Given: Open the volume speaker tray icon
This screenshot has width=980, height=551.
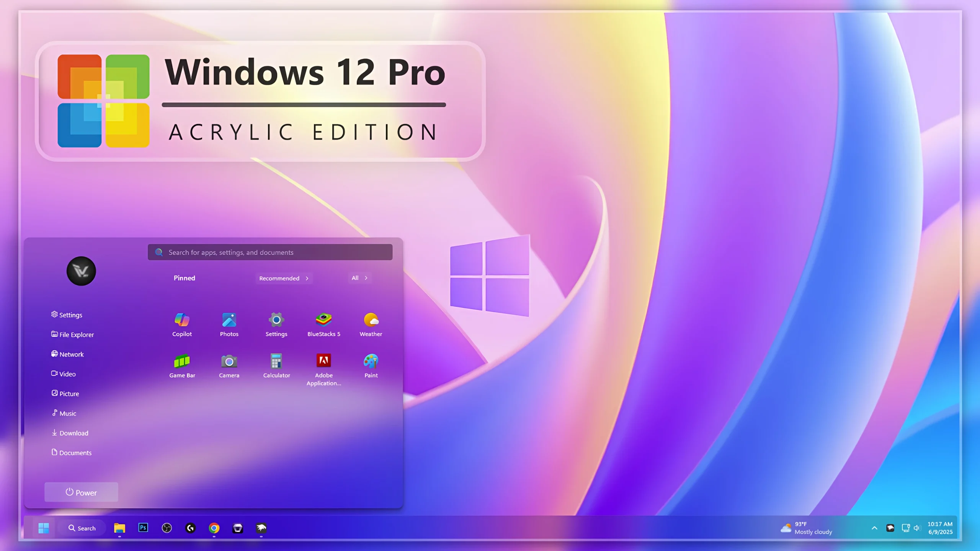Looking at the screenshot, I should coord(917,528).
